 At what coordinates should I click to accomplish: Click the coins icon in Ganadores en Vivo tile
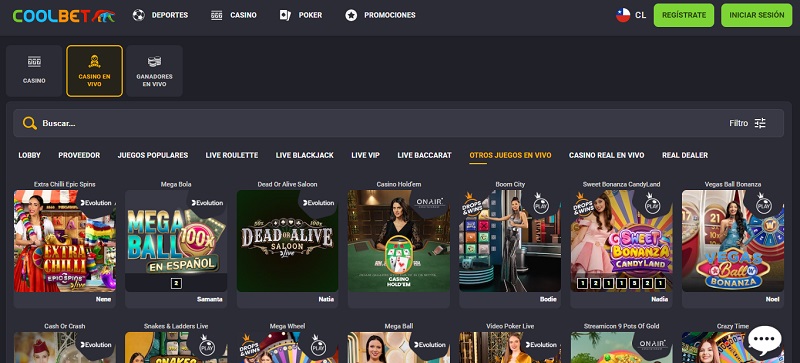154,61
